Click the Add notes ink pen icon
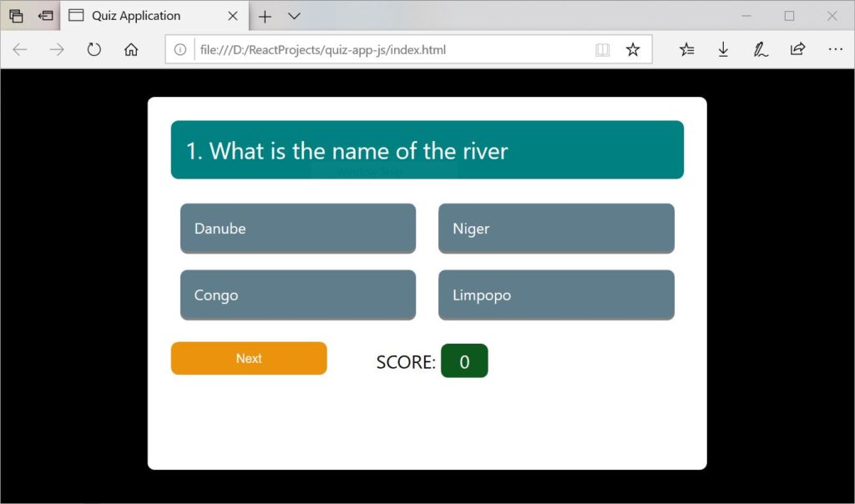 pos(760,49)
